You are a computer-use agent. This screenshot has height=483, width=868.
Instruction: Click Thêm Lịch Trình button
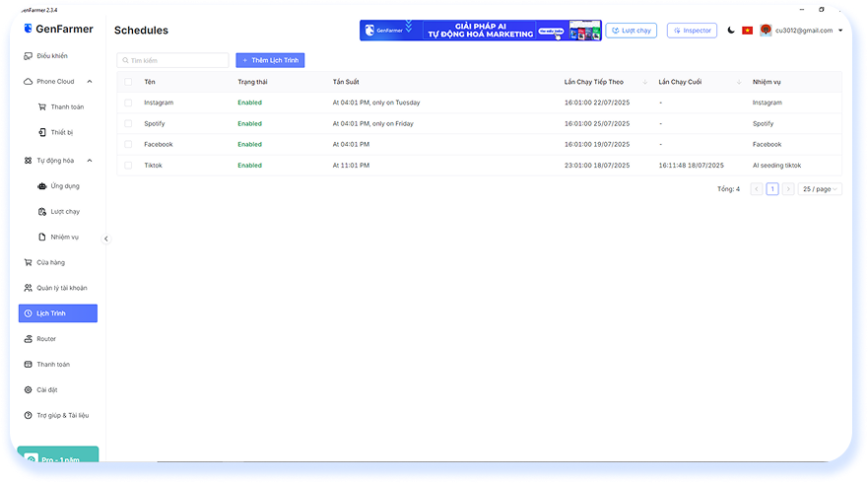270,60
